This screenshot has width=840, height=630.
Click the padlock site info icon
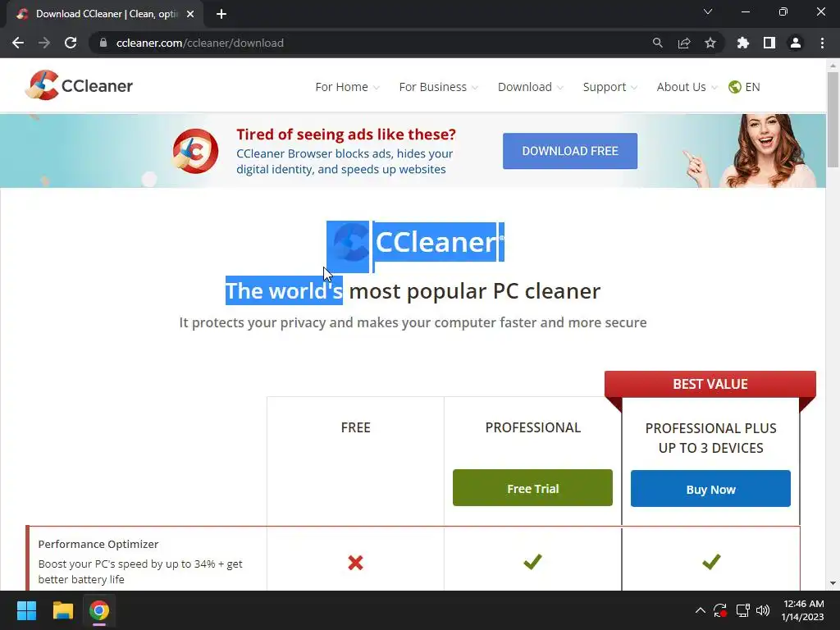103,43
